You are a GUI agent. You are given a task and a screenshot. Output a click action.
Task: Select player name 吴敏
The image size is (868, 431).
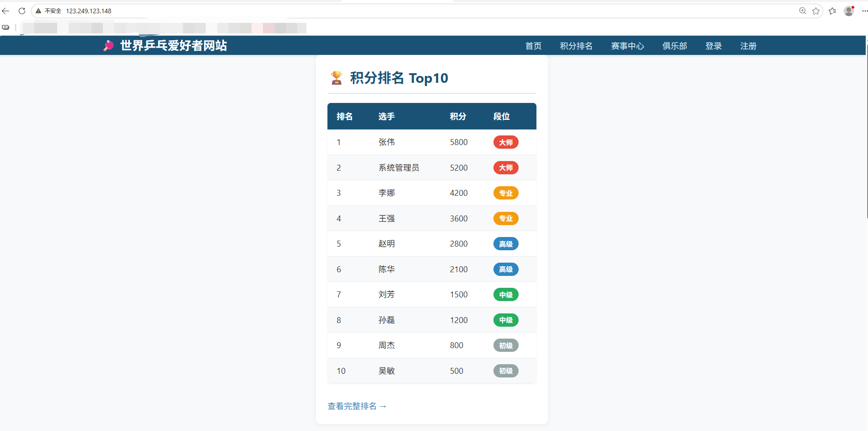tap(386, 371)
